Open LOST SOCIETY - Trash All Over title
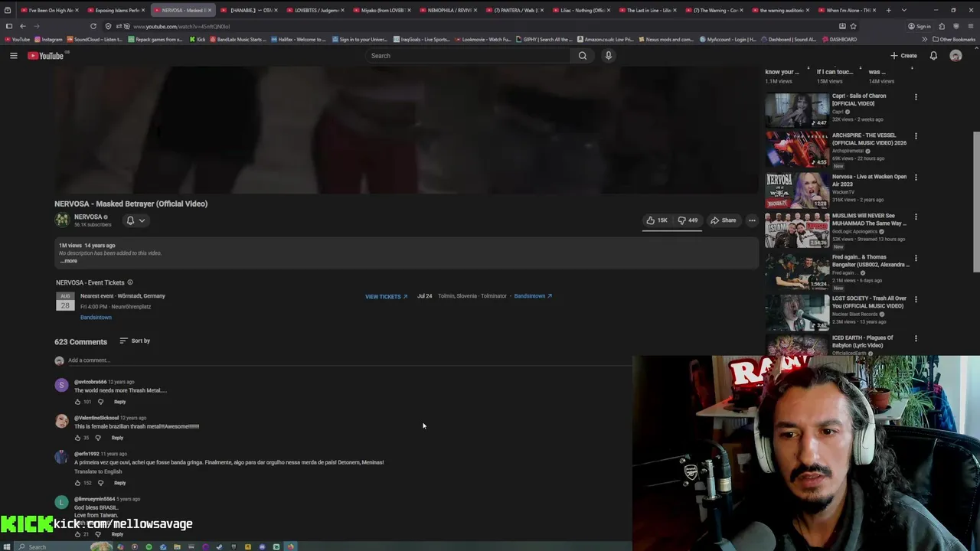Viewport: 980px width, 551px height. pos(869,302)
